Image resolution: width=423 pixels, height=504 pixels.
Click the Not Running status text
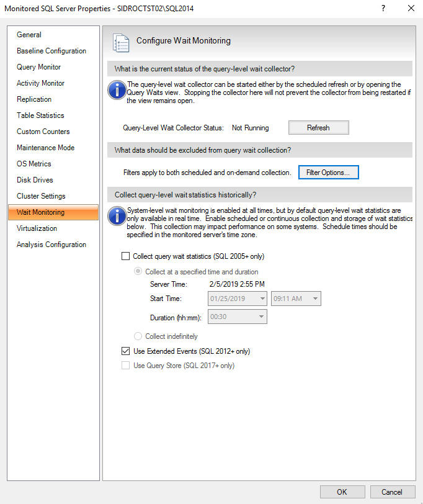coord(250,128)
